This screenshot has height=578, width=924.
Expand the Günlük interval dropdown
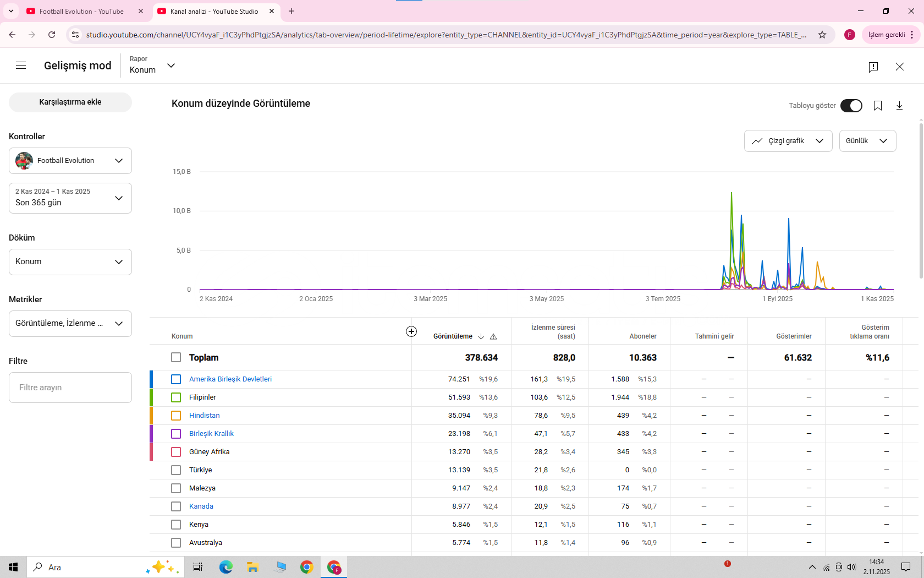coord(867,141)
